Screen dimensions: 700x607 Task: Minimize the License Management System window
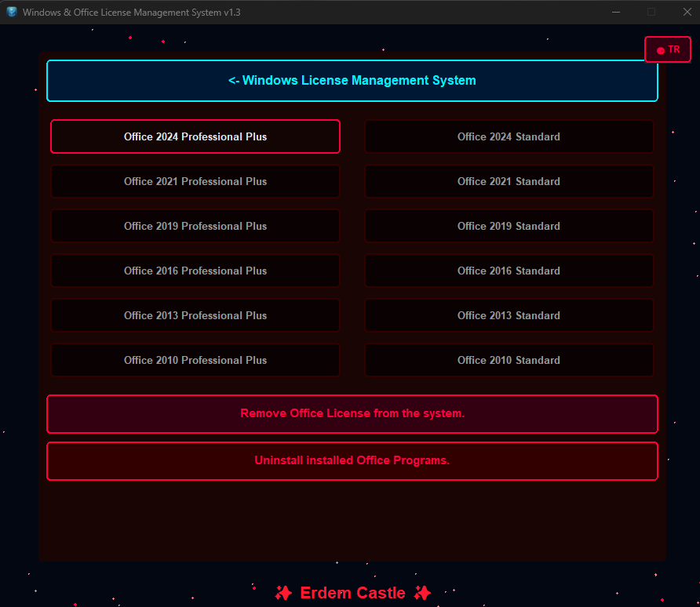(x=616, y=12)
